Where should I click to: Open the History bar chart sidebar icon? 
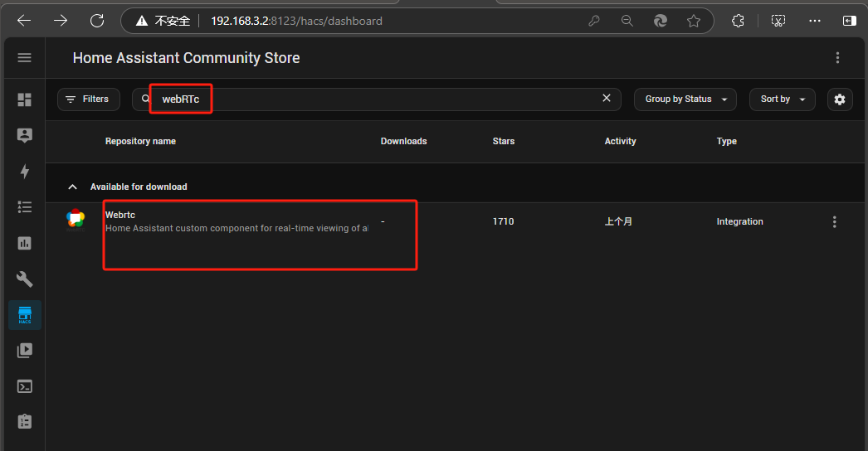point(24,243)
